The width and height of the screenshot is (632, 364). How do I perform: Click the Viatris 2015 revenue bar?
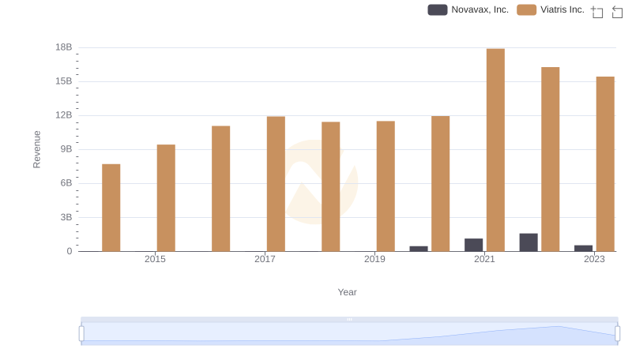tap(166, 198)
